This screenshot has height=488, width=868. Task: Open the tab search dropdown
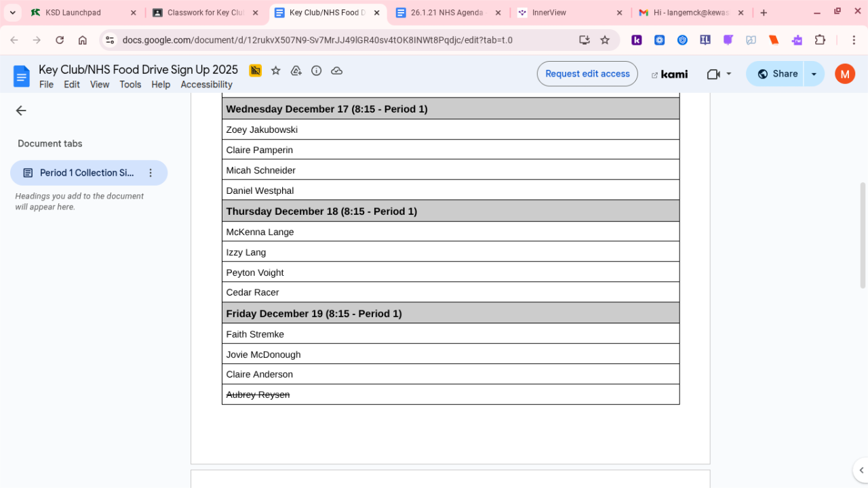(12, 13)
